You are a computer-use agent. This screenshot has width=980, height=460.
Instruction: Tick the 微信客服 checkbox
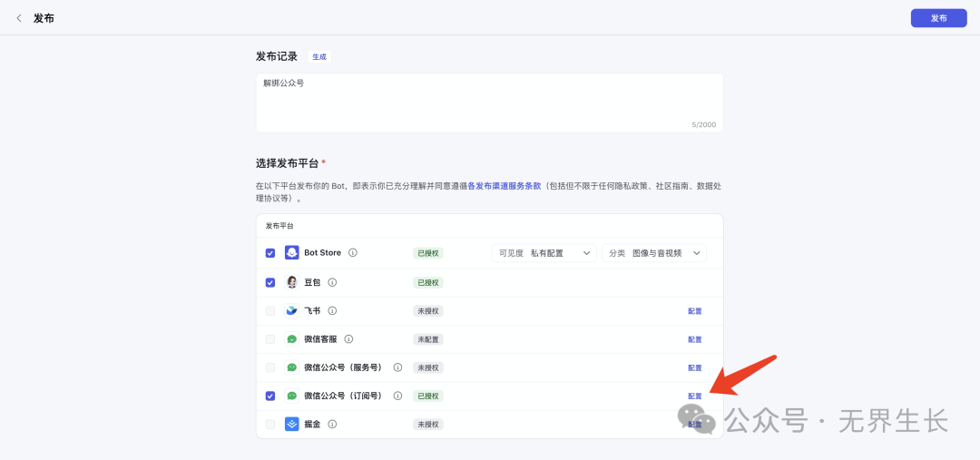click(x=270, y=339)
